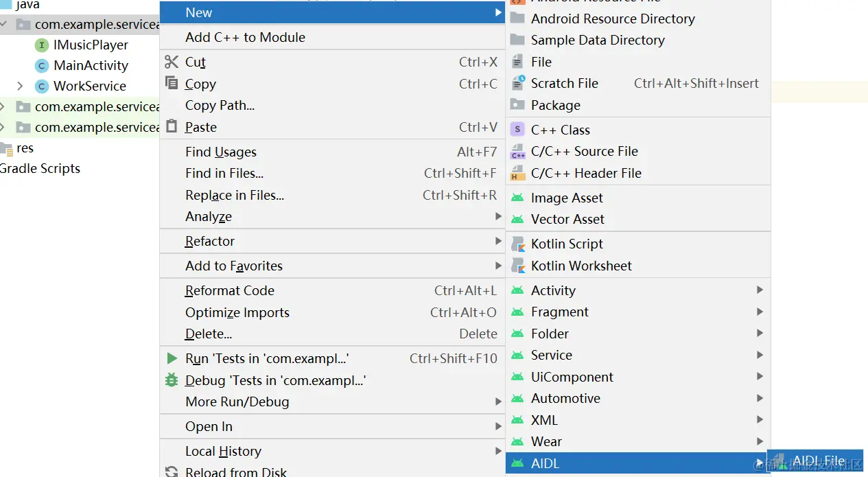
Task: Click the File document icon
Action: (x=518, y=62)
